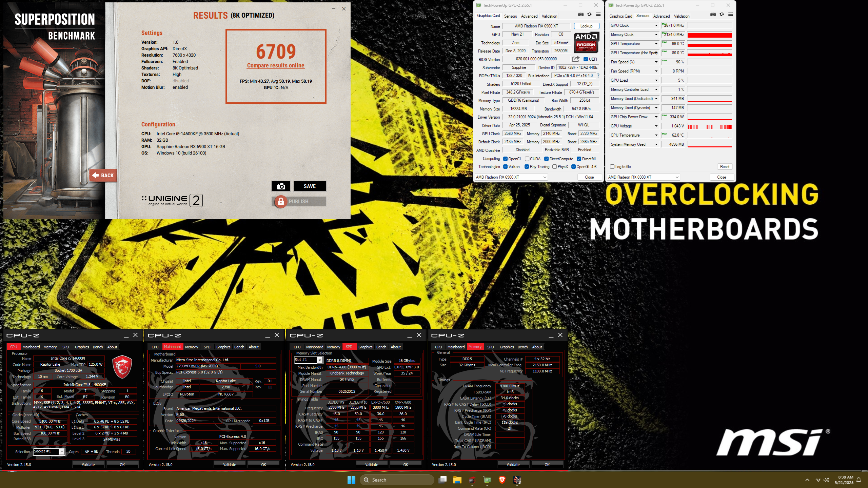Toggle the CUDA checkbox
Viewport: 868px width, 488px height.
point(527,159)
